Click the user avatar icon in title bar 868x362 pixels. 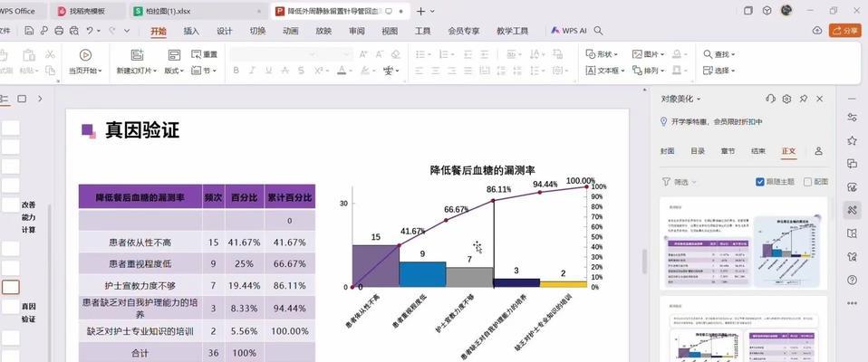pyautogui.click(x=786, y=11)
